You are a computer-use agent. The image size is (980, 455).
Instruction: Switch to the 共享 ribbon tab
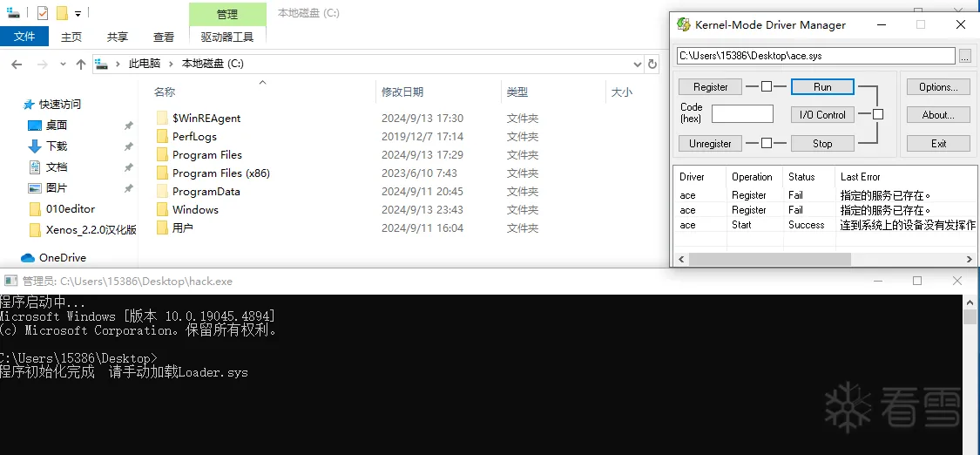(118, 37)
